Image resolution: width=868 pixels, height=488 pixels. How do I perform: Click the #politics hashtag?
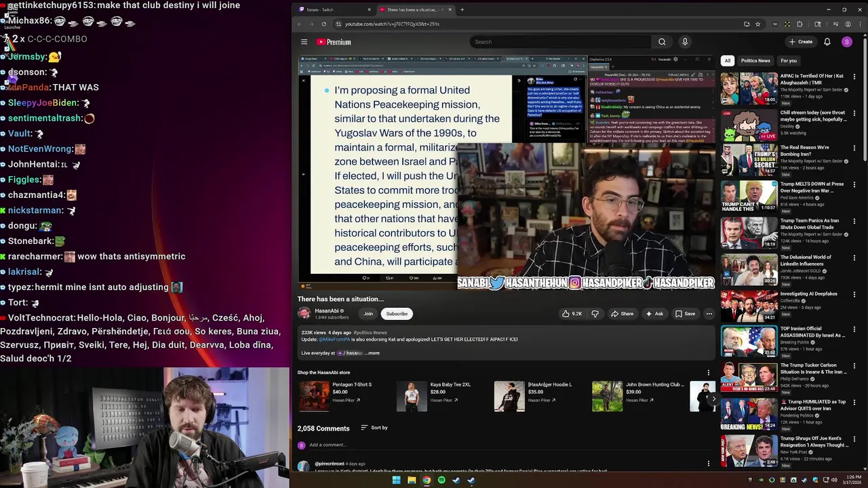[362, 333]
